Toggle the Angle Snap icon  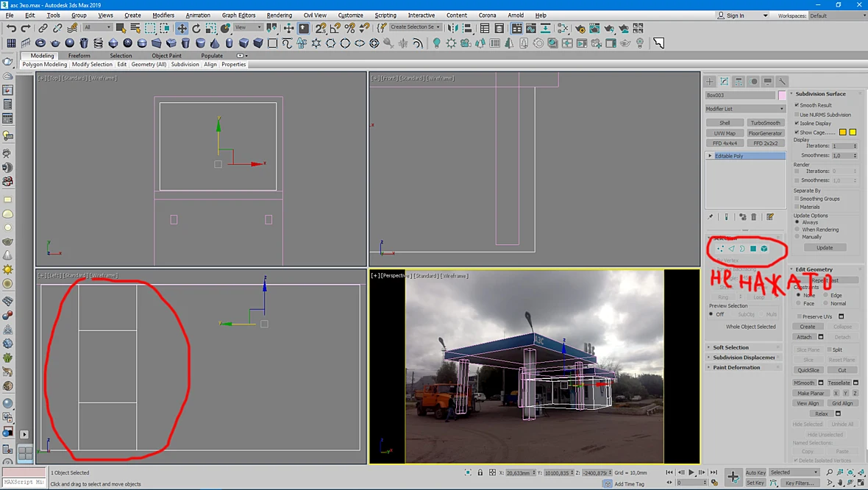tap(335, 28)
